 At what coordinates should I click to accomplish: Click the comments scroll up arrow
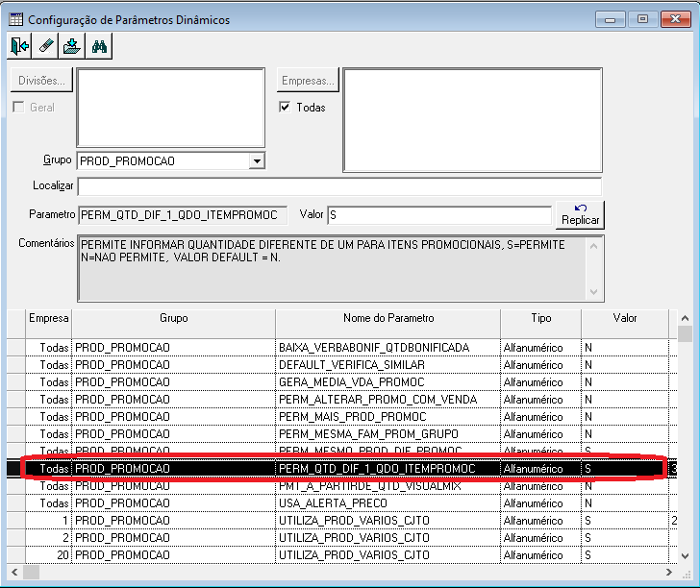tap(594, 246)
